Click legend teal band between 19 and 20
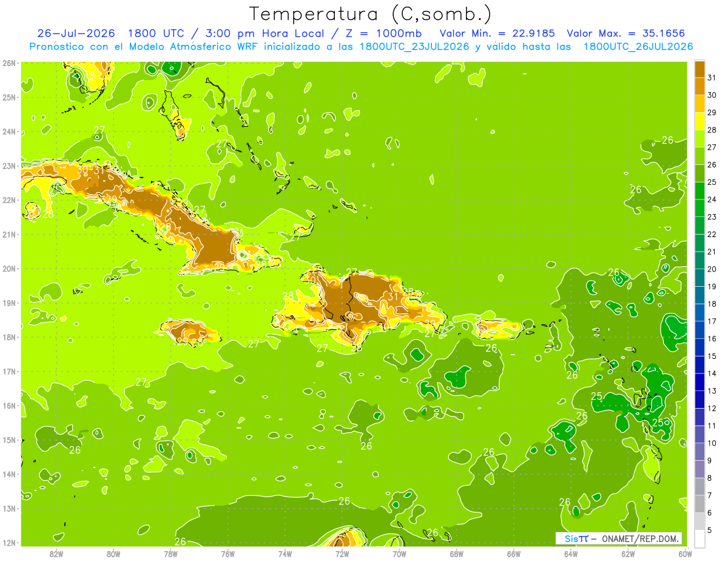728x562 pixels. point(699,278)
